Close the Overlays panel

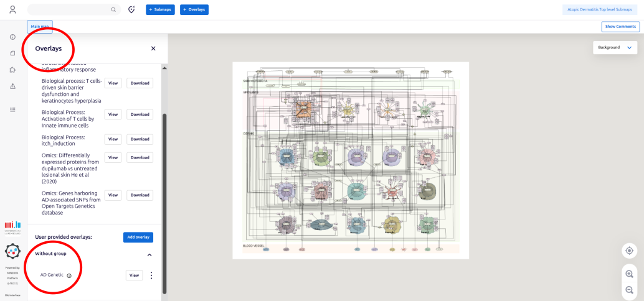point(153,49)
